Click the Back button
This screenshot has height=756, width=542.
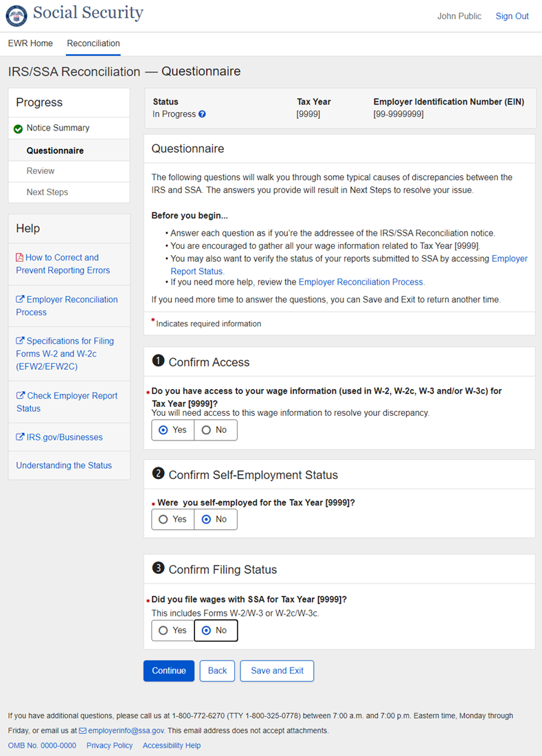click(217, 671)
